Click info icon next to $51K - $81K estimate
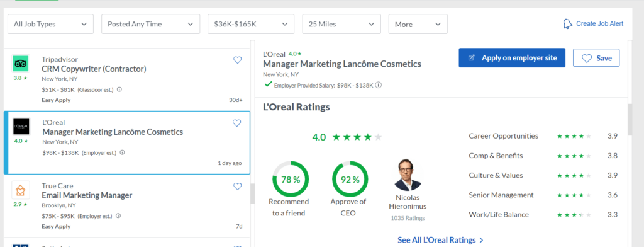Viewport: 644px width, 247px height. tap(119, 89)
